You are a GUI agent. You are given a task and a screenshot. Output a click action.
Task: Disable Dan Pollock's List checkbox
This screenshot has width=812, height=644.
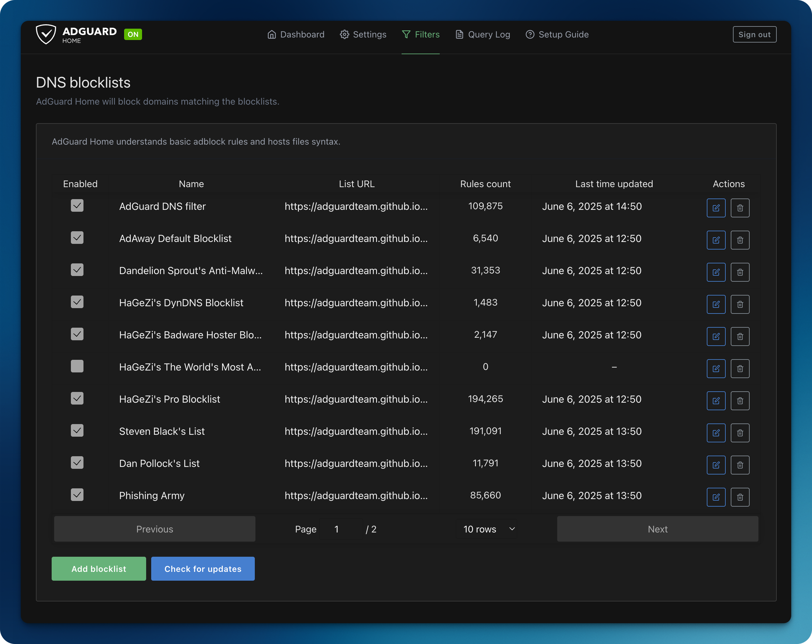77,463
